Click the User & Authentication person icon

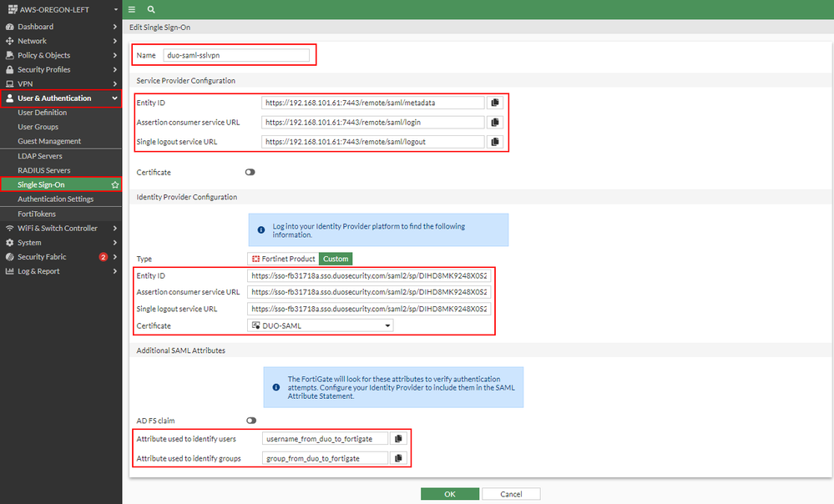tap(9, 98)
